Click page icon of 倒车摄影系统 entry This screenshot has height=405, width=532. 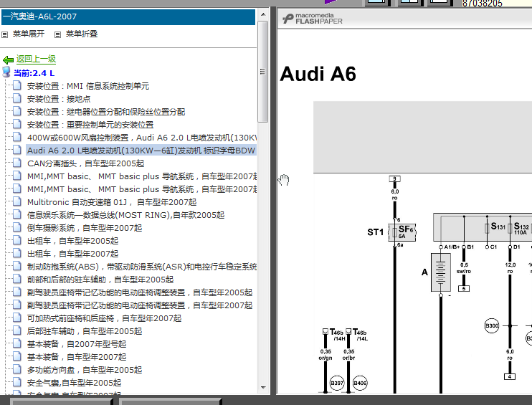(x=17, y=227)
